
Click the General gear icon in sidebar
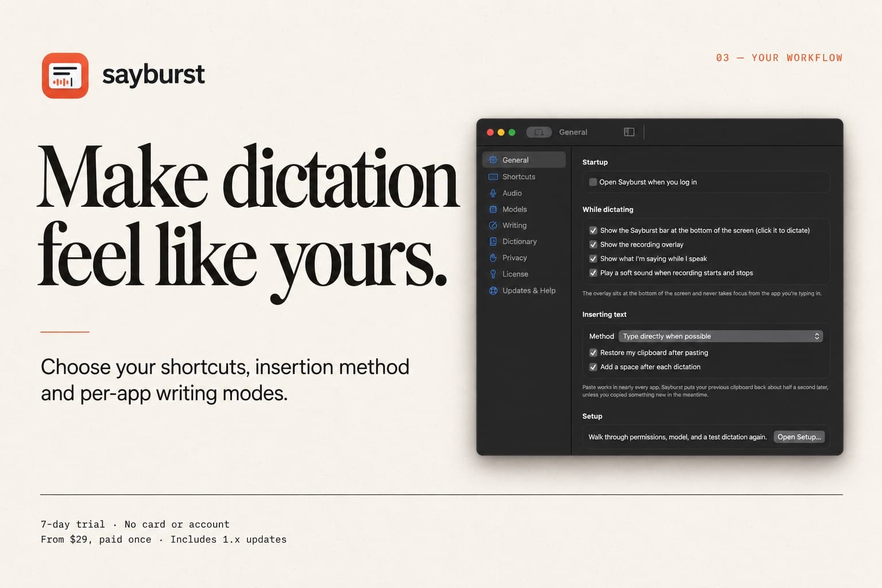pos(493,160)
